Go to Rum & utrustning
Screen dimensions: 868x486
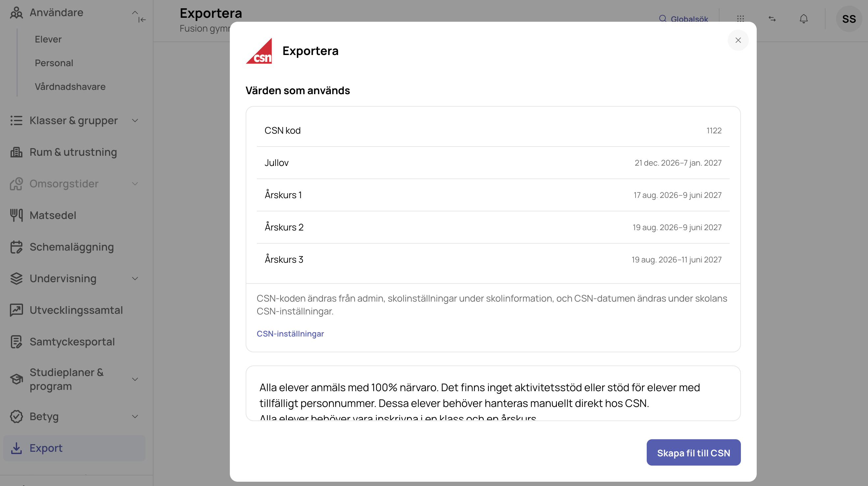coord(73,152)
